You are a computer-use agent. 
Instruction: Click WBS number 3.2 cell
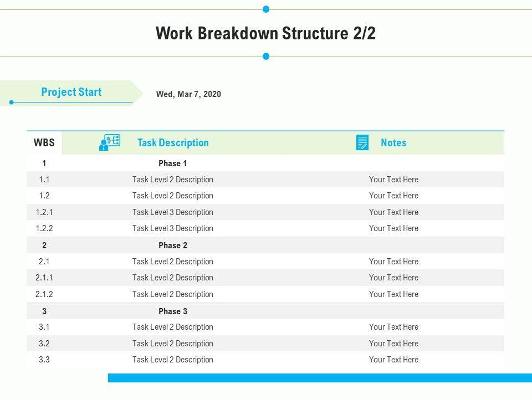pos(44,344)
